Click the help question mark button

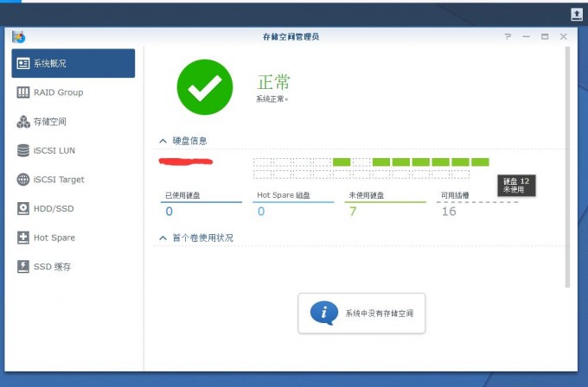point(508,36)
